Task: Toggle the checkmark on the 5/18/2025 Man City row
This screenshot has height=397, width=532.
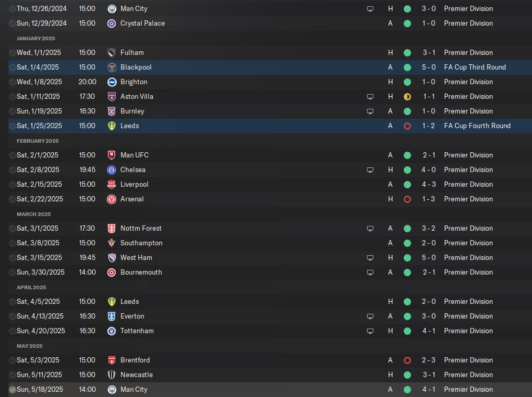Action: coord(12,390)
